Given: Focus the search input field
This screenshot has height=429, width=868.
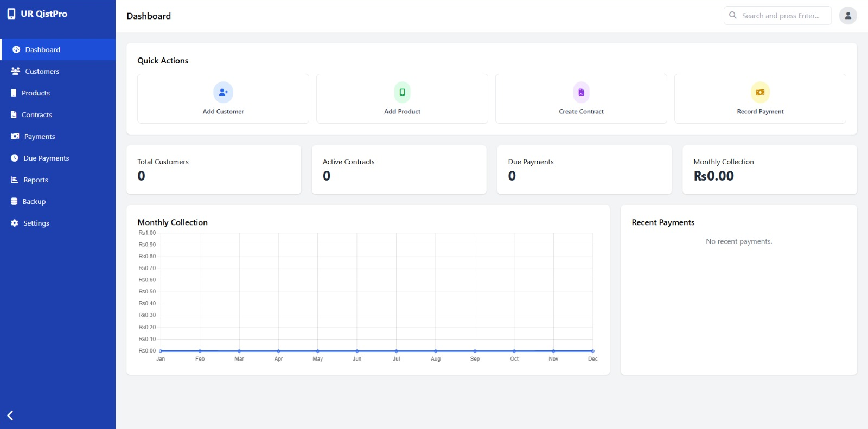Looking at the screenshot, I should point(781,16).
